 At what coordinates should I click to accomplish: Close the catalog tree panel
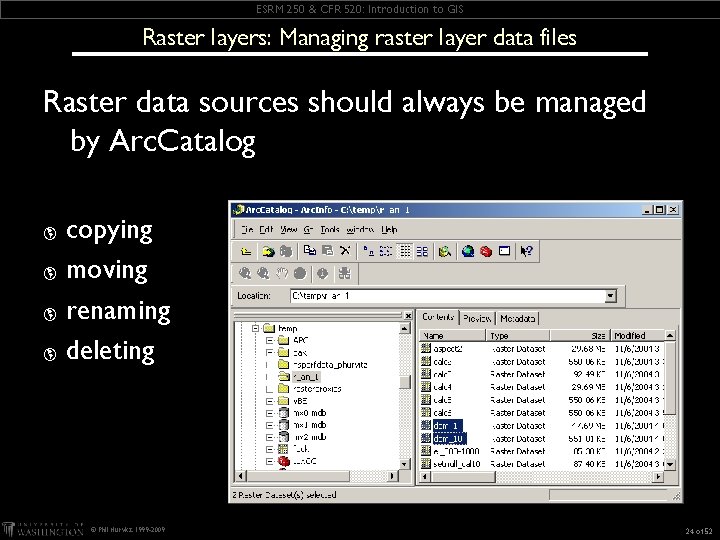(x=408, y=315)
